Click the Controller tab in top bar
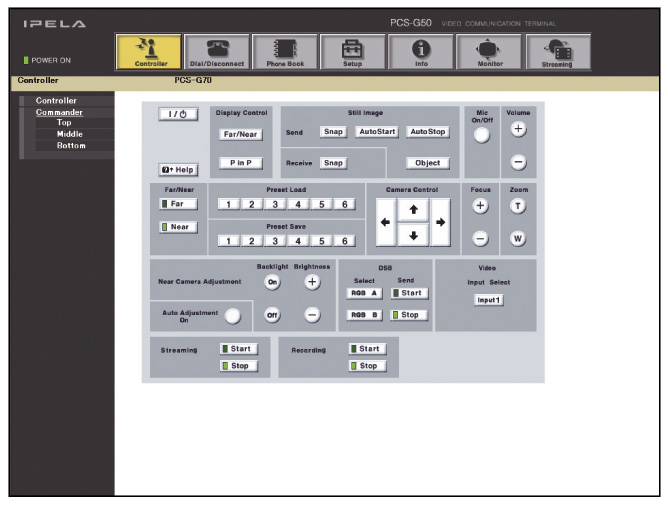 tap(149, 53)
